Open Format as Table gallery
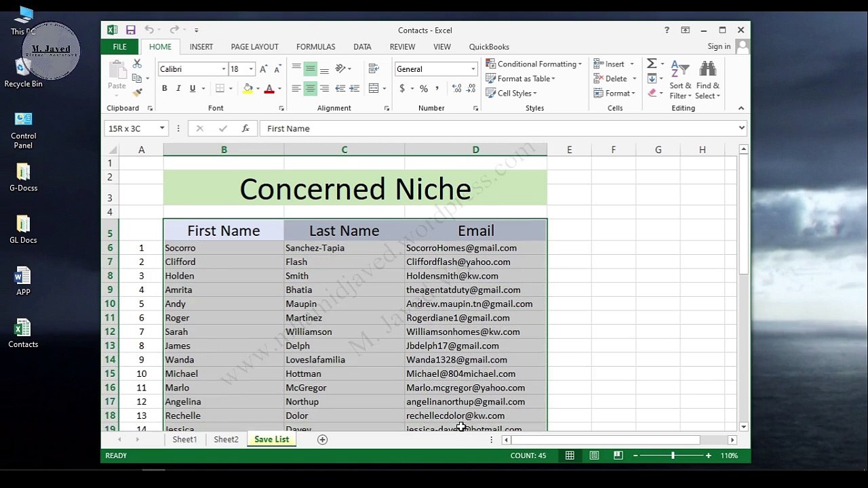This screenshot has height=488, width=868. (x=520, y=79)
